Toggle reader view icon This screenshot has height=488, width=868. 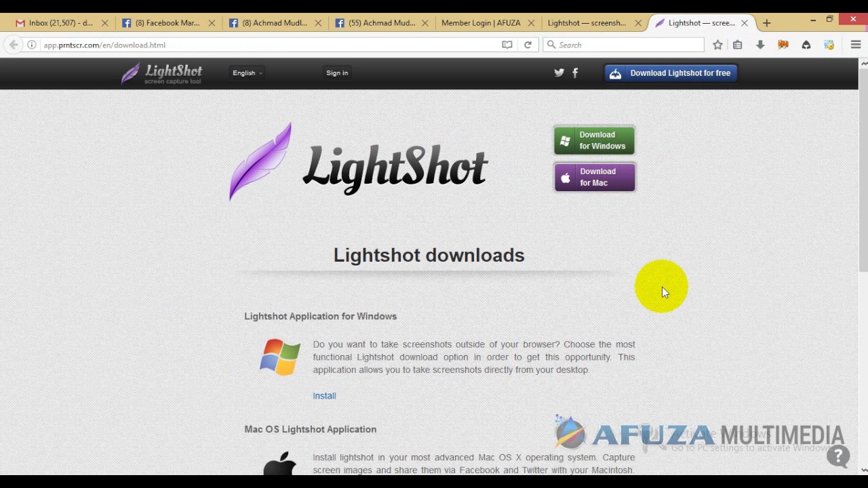pos(507,45)
